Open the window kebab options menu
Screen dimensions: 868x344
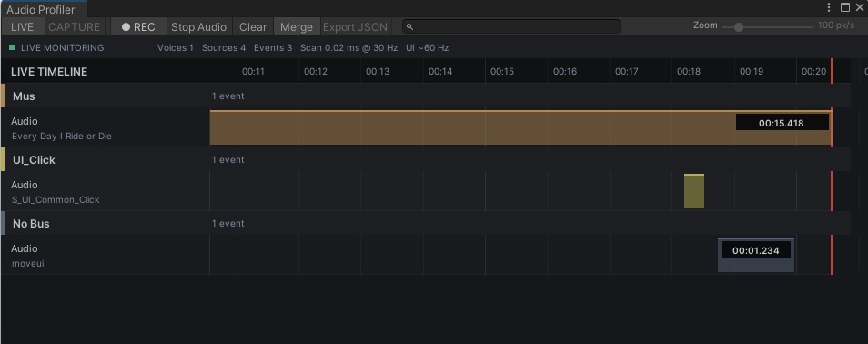pyautogui.click(x=829, y=7)
